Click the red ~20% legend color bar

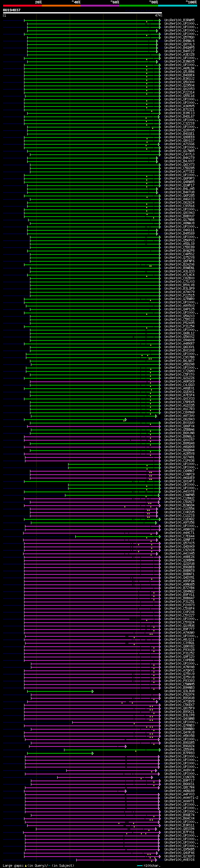(22, 6)
